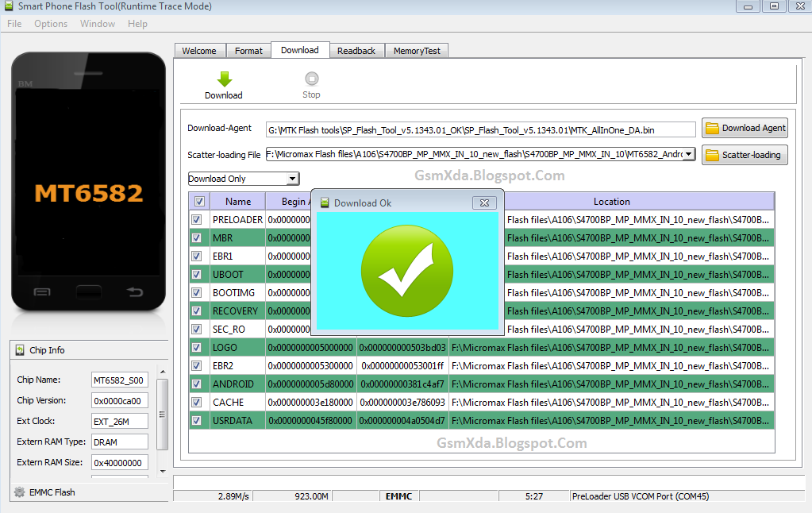Click the Extern RAM Size field
This screenshot has width=812, height=513.
pos(120,463)
